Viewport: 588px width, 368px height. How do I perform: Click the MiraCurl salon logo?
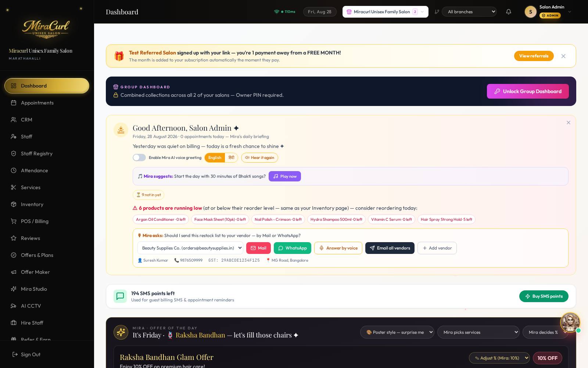pos(46,29)
